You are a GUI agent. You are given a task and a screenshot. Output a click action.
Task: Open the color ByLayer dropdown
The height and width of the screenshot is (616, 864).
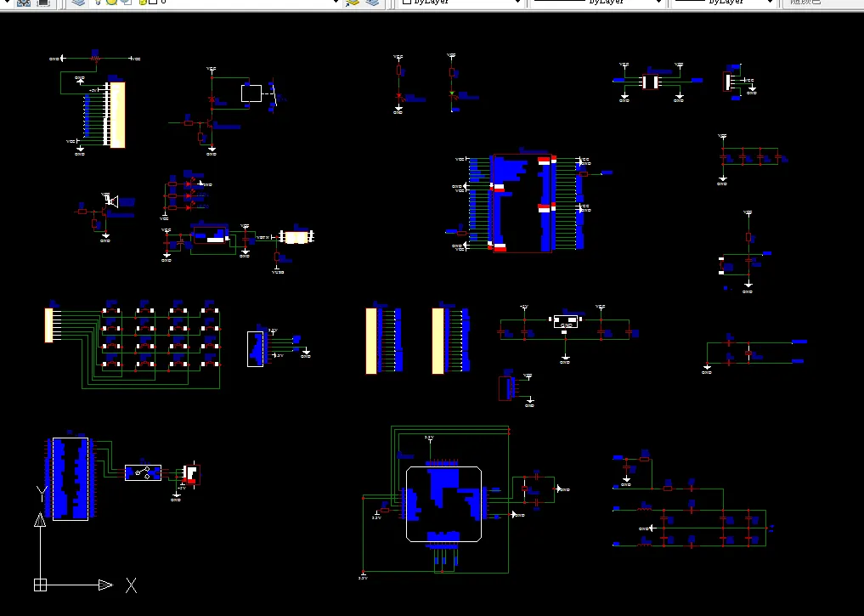(460, 3)
